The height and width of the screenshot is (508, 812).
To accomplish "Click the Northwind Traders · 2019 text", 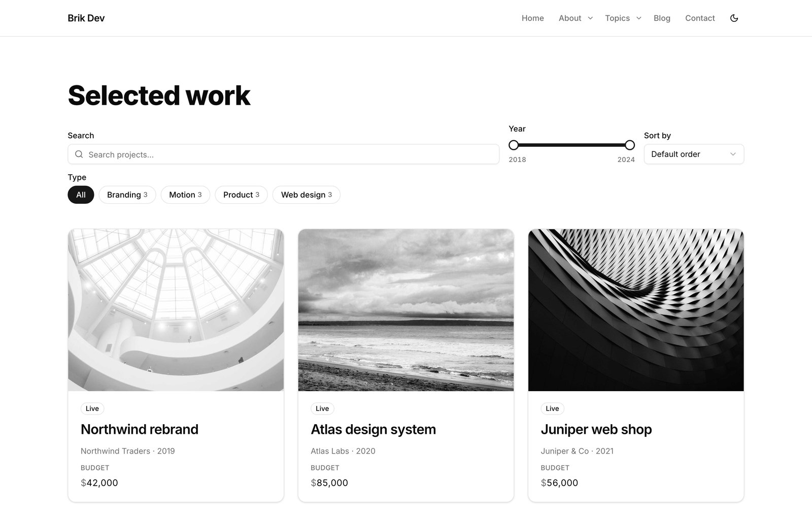I will click(x=128, y=451).
